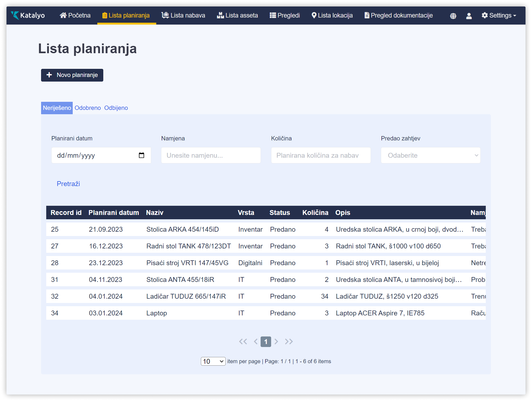Open the Settings dropdown menu
This screenshot has height=401, width=532.
[x=498, y=15]
